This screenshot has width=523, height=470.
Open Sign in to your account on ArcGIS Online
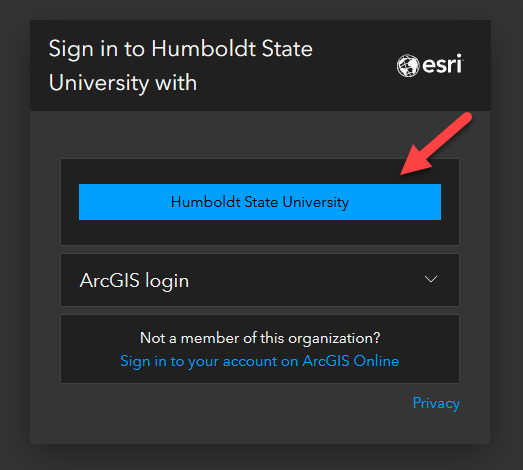point(259,361)
